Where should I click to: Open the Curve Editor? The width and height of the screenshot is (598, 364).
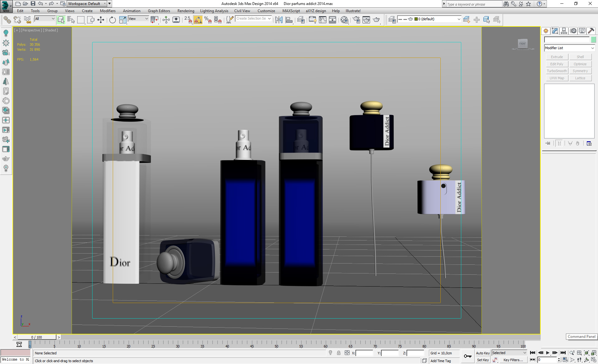point(323,20)
